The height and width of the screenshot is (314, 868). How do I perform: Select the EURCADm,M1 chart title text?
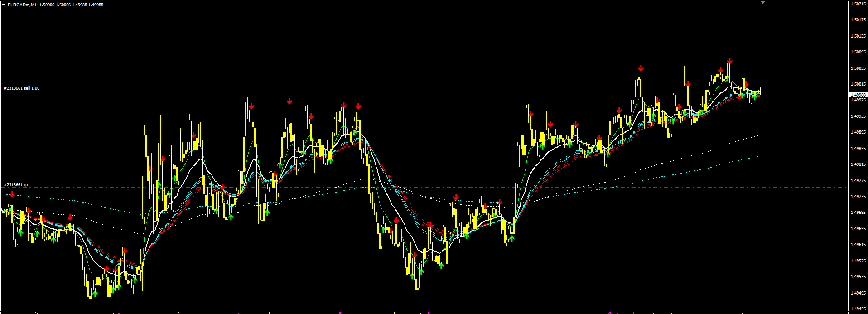point(22,5)
